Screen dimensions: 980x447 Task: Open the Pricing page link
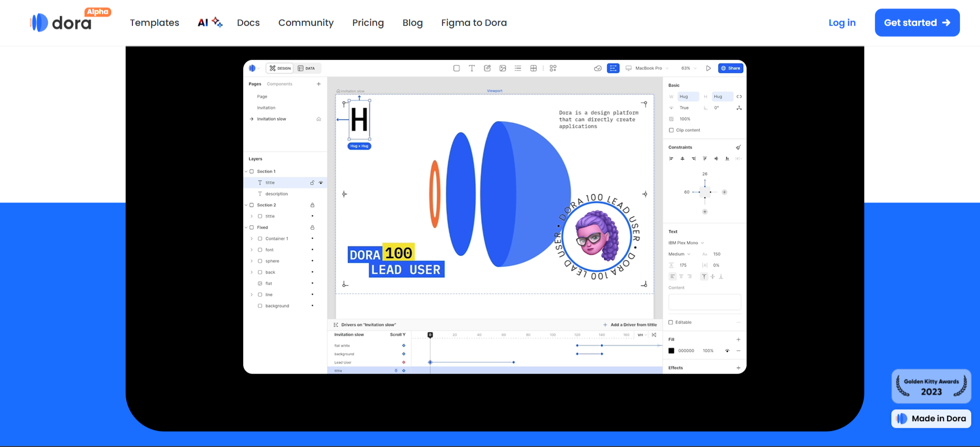click(x=368, y=23)
